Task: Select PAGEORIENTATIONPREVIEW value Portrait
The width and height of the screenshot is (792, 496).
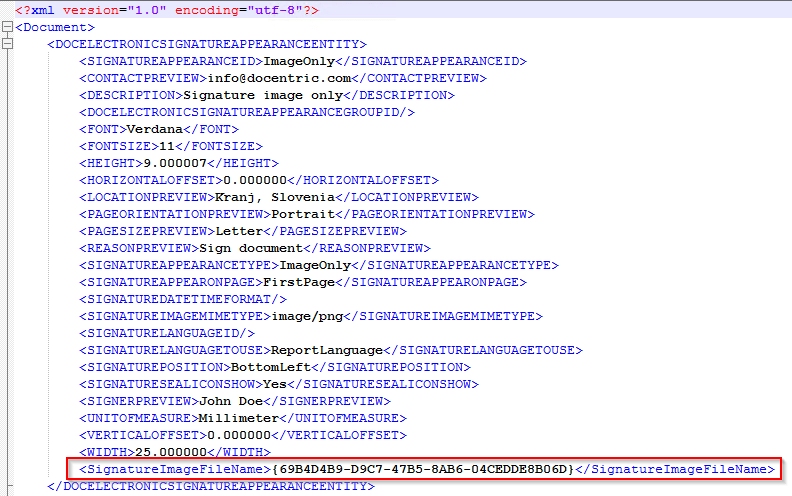Action: 303,214
